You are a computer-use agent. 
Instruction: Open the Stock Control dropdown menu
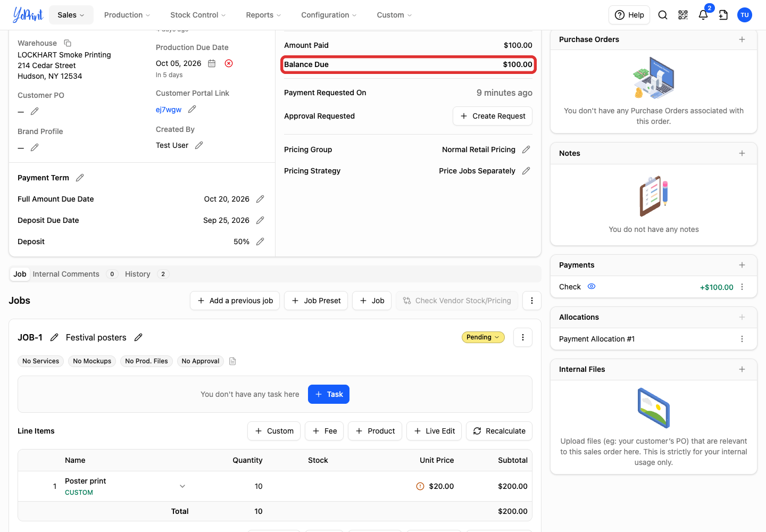coord(198,15)
